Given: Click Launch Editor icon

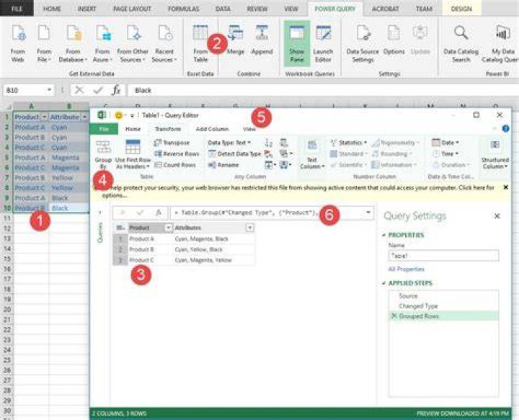Looking at the screenshot, I should (323, 43).
